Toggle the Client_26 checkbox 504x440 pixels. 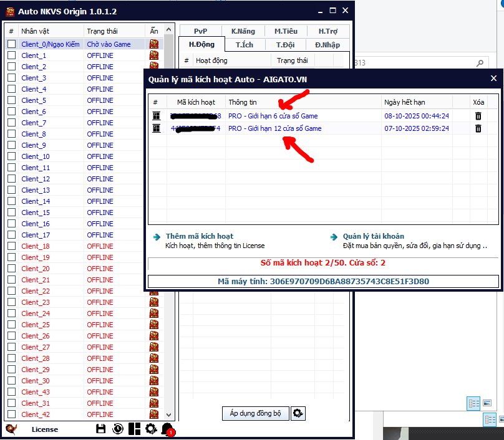[x=12, y=336]
